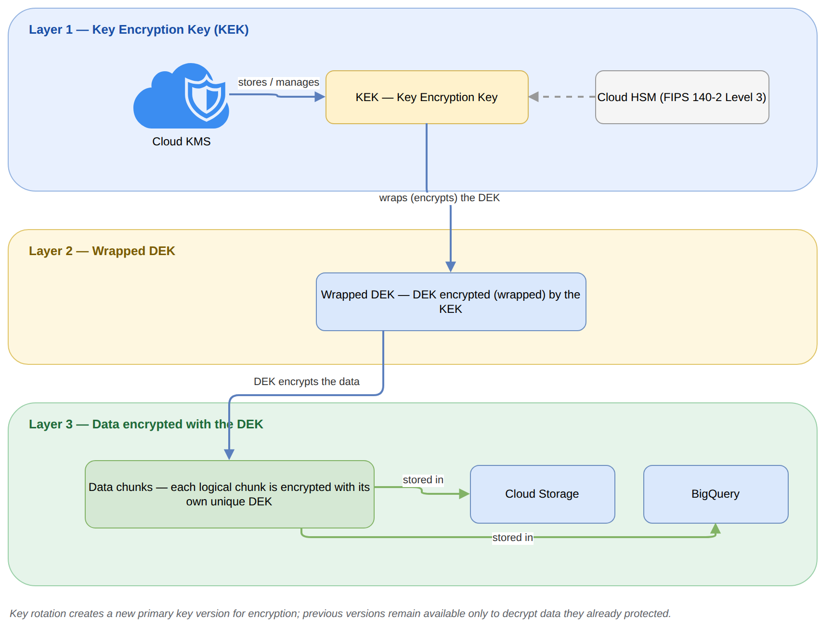Select the Cloud KMS label

click(182, 142)
